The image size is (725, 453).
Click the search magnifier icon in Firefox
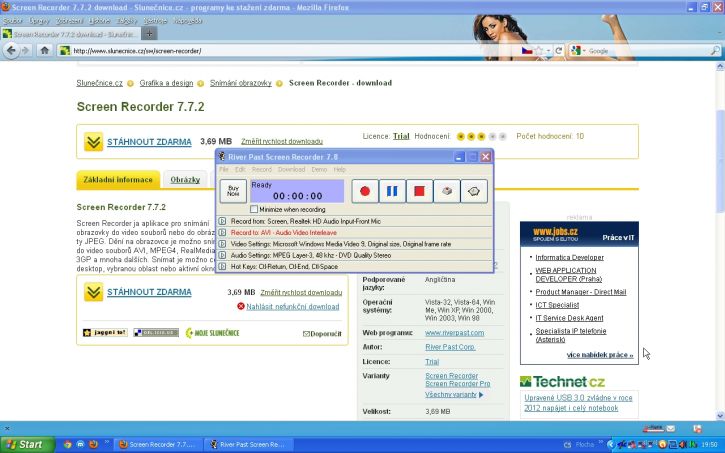[x=714, y=51]
